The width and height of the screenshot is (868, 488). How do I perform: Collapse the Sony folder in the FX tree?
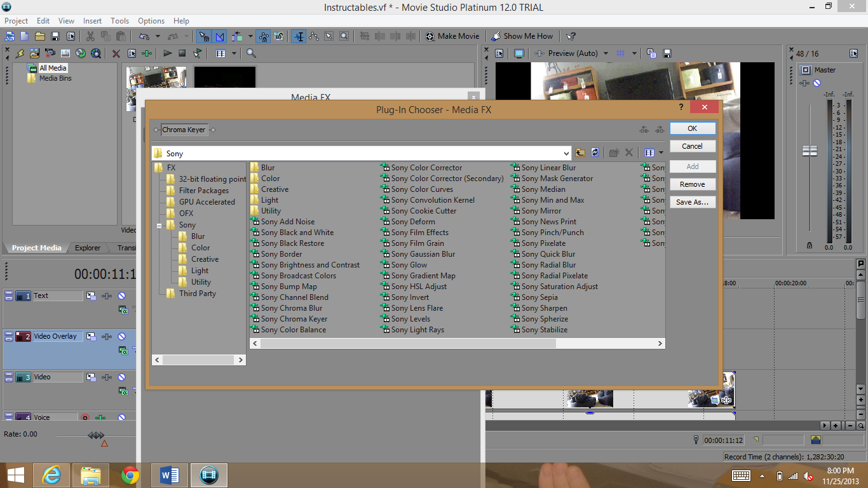[159, 225]
